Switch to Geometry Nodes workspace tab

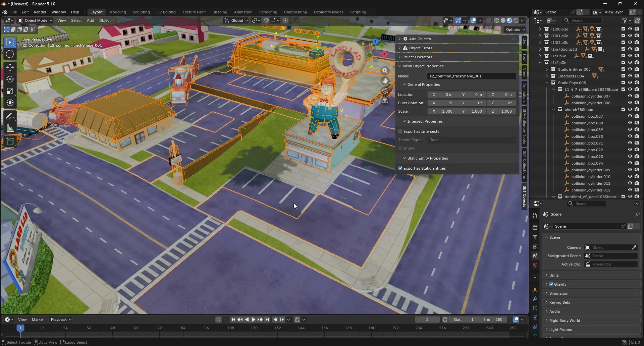coord(328,12)
